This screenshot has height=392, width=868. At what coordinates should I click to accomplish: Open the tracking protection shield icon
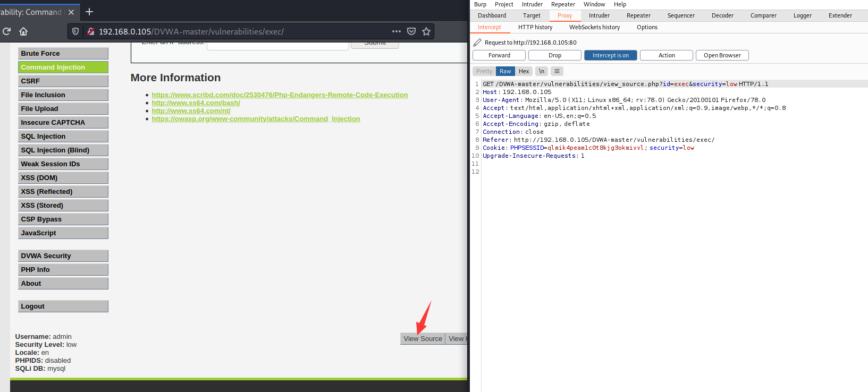75,31
